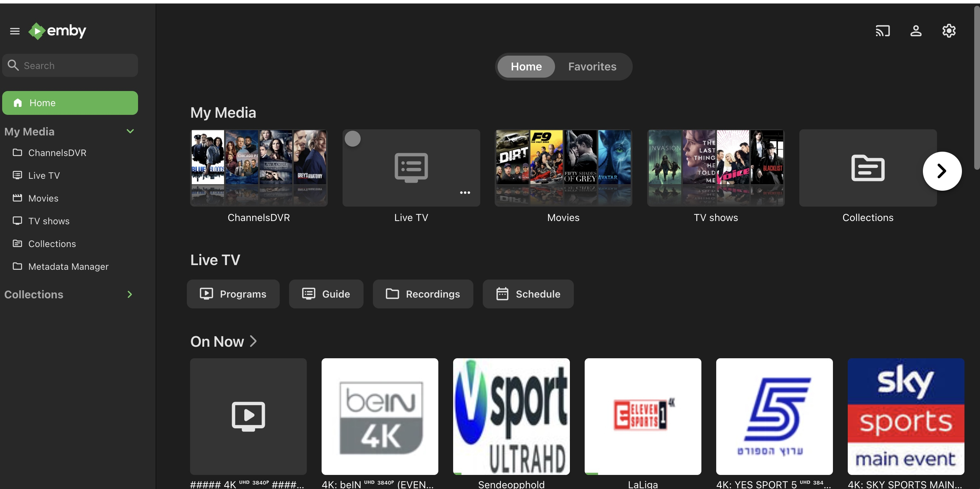Open Movies in the sidebar

click(x=43, y=198)
